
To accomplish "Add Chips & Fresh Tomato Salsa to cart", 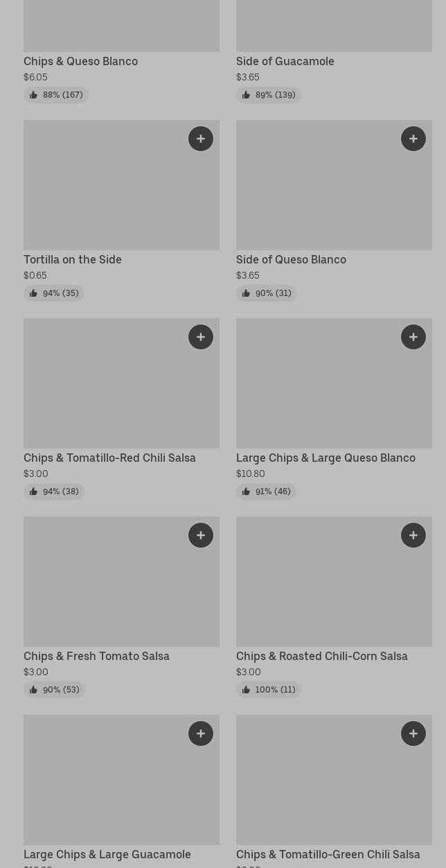I will tap(201, 535).
